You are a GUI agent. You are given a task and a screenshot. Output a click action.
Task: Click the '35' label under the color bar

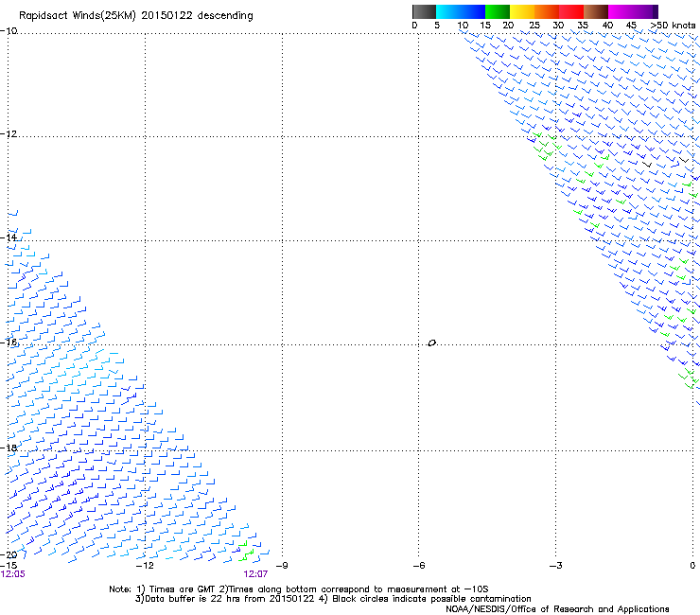click(583, 26)
